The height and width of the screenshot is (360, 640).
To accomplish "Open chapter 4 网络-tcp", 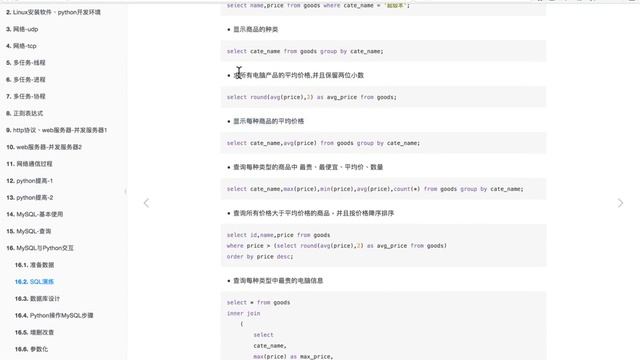I will (21, 46).
